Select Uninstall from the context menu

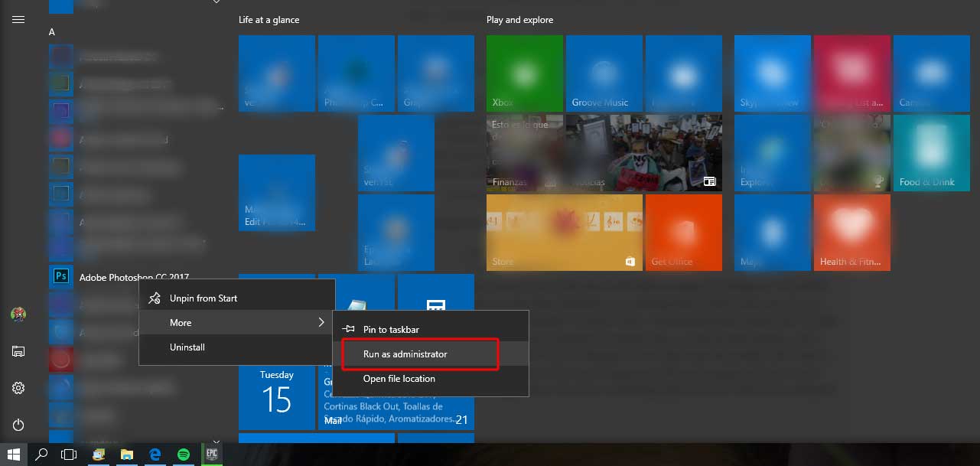[236, 347]
